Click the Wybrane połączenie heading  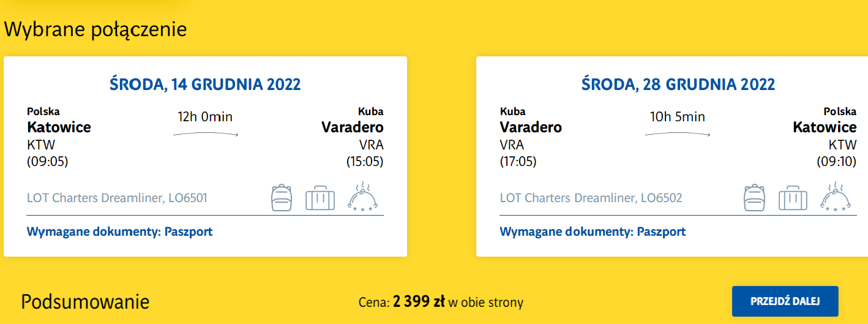(95, 29)
